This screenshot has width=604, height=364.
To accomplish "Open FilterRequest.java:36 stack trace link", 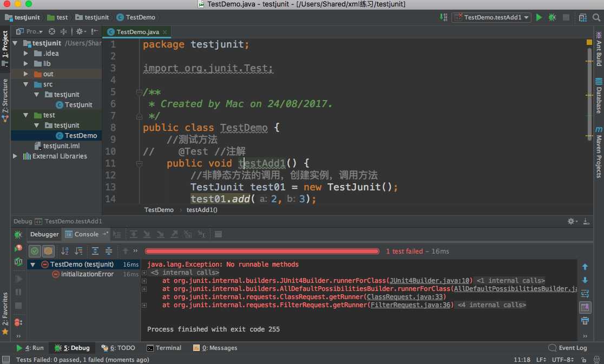I will click(x=410, y=305).
